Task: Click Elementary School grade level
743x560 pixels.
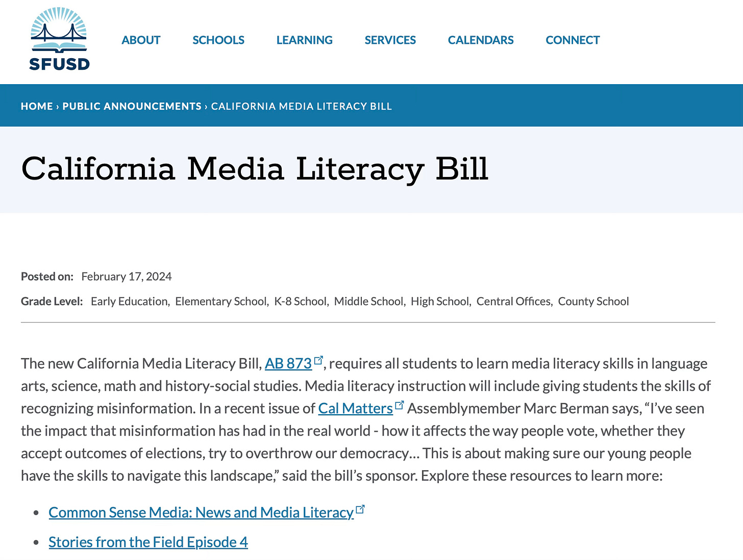Action: 221,301
